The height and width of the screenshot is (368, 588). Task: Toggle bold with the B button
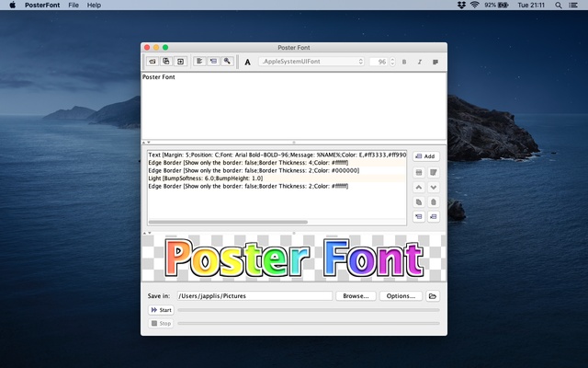coord(404,62)
